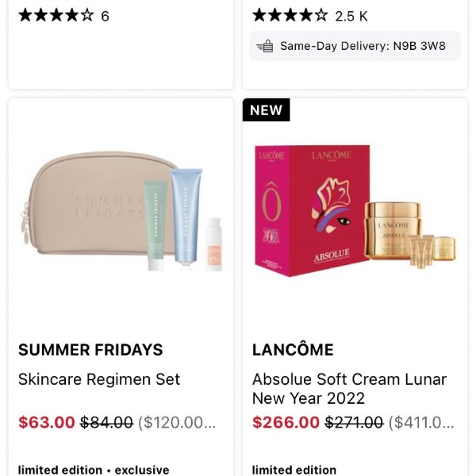Click the crossed-out $84.00 price
476x476 pixels.
106,423
